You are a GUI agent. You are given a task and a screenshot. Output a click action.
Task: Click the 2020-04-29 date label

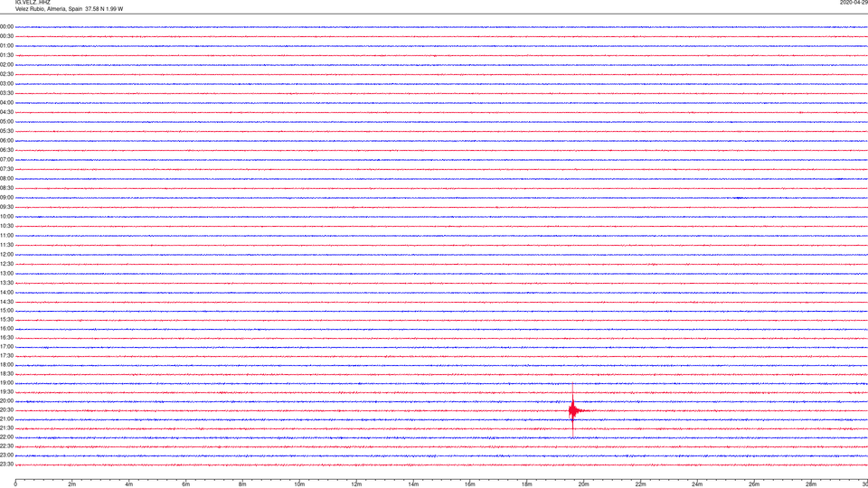coord(854,2)
